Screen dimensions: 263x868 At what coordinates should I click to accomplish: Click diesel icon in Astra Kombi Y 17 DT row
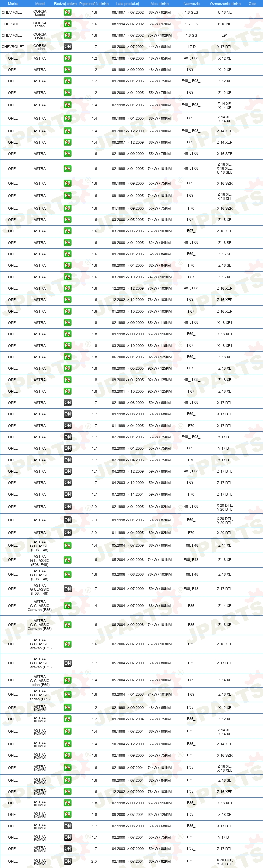(x=67, y=838)
